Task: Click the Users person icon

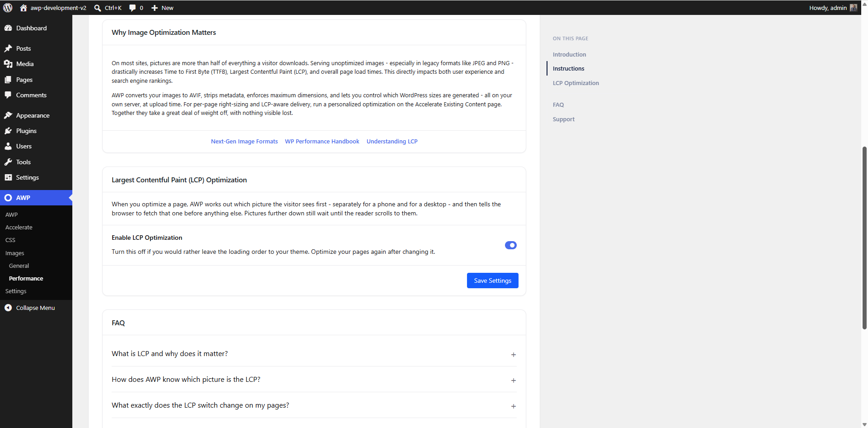Action: tap(8, 146)
